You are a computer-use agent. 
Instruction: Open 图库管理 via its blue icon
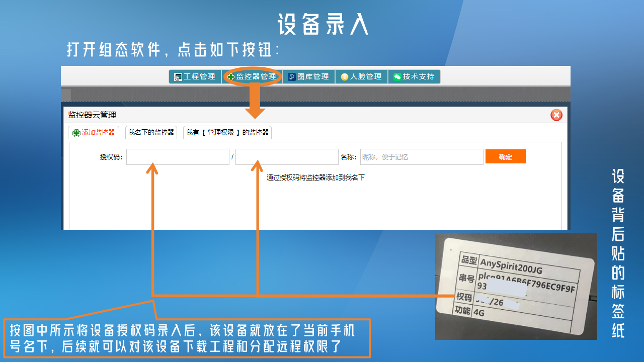click(291, 77)
